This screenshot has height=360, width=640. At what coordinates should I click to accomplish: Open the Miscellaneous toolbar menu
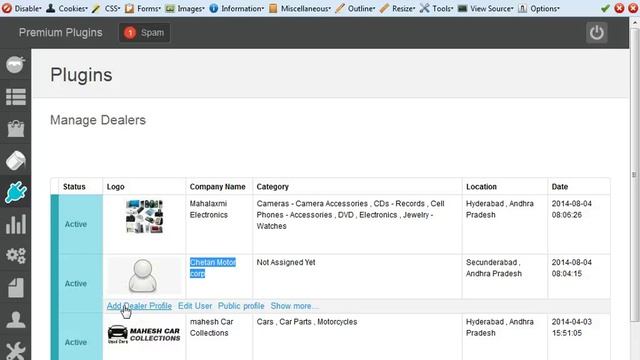(300, 8)
